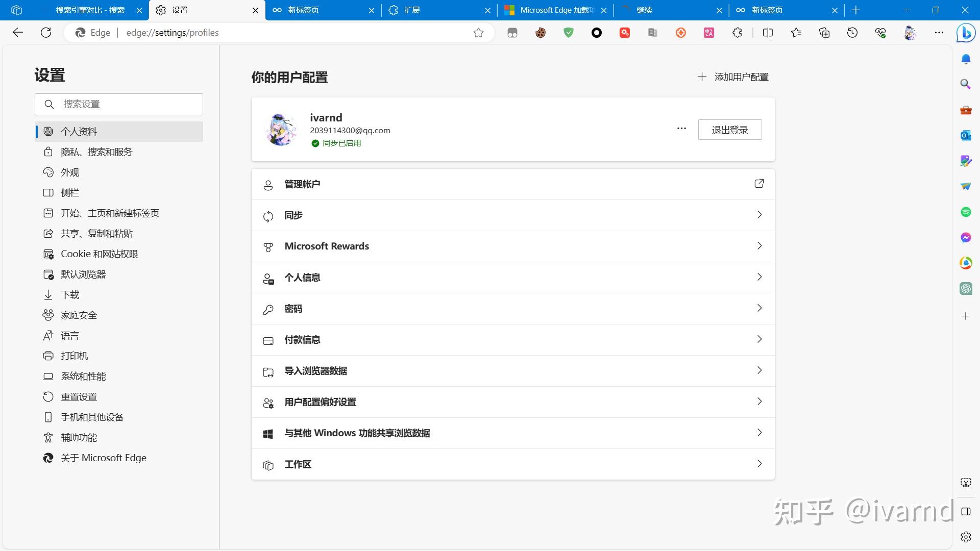This screenshot has width=980, height=551.
Task: Open the Outlook icon in the sidebar
Action: click(x=966, y=135)
